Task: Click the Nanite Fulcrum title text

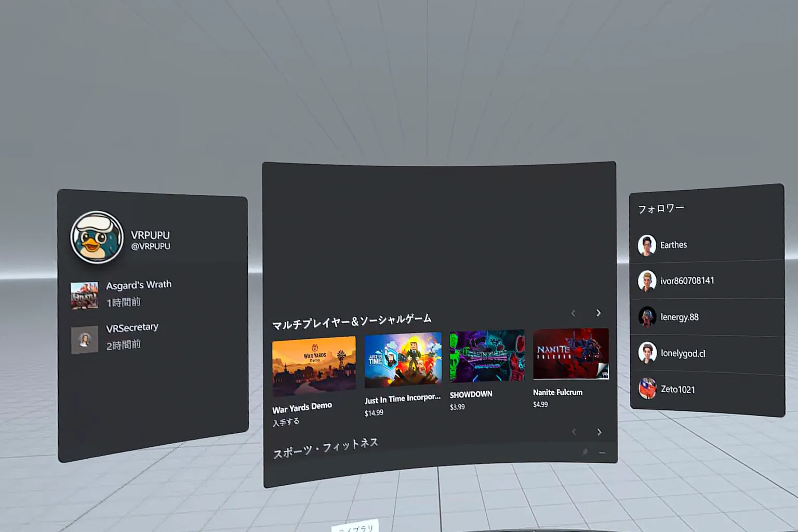Action: (x=558, y=392)
